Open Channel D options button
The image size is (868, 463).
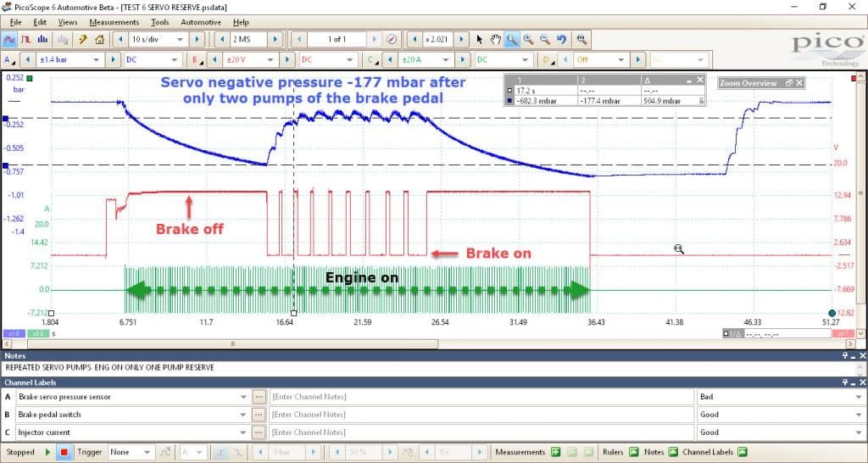tap(548, 60)
